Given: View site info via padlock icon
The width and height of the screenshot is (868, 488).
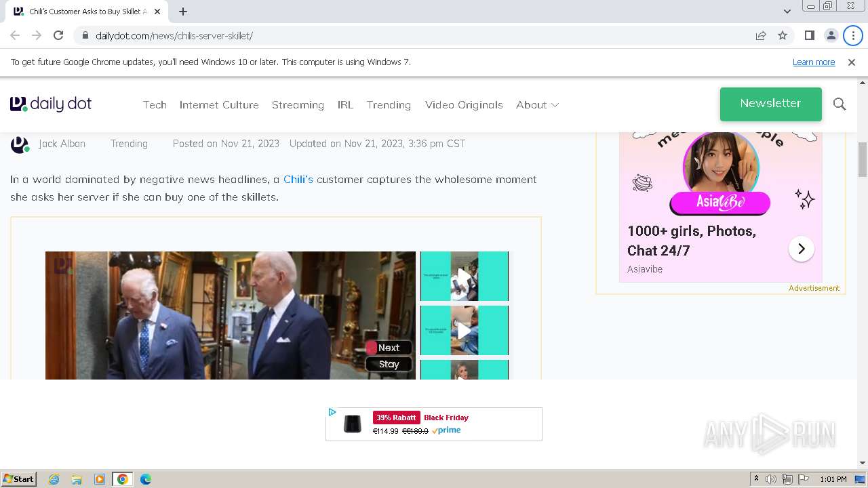Looking at the screenshot, I should (85, 35).
